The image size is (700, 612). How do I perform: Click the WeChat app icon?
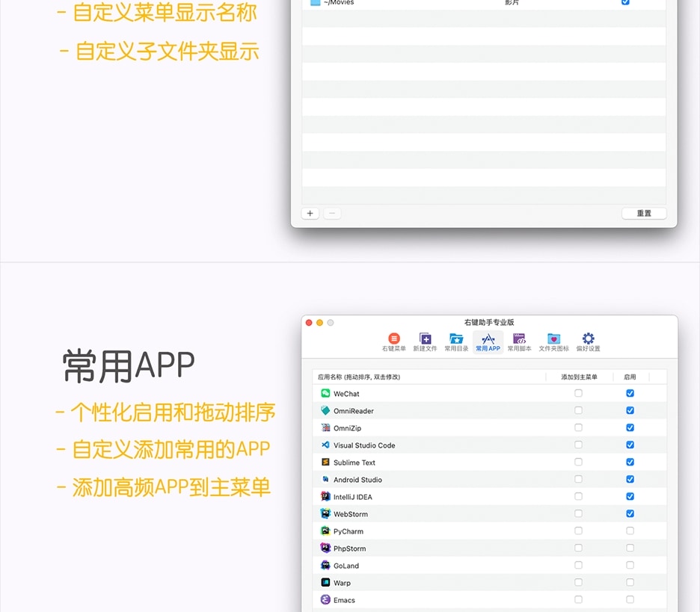pyautogui.click(x=325, y=393)
